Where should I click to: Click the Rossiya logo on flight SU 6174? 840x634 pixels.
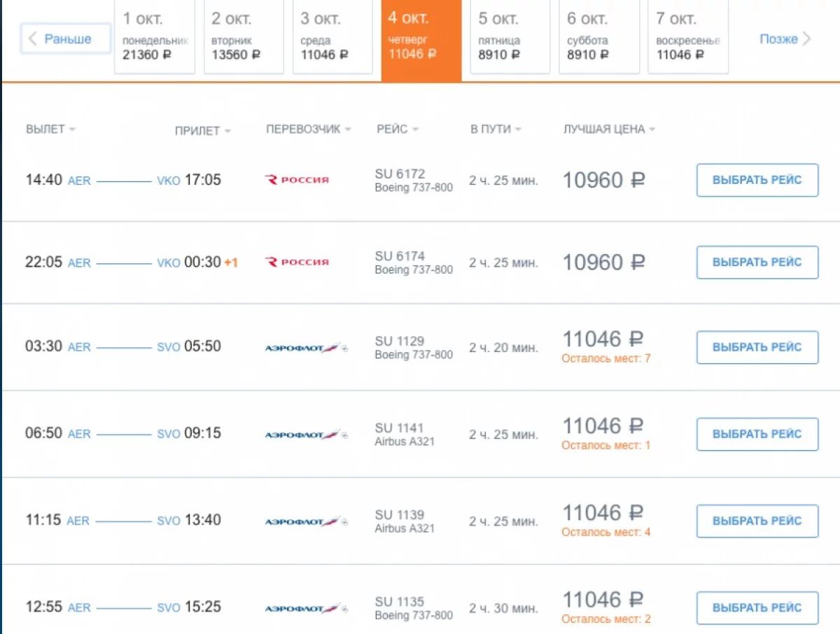[x=297, y=262]
